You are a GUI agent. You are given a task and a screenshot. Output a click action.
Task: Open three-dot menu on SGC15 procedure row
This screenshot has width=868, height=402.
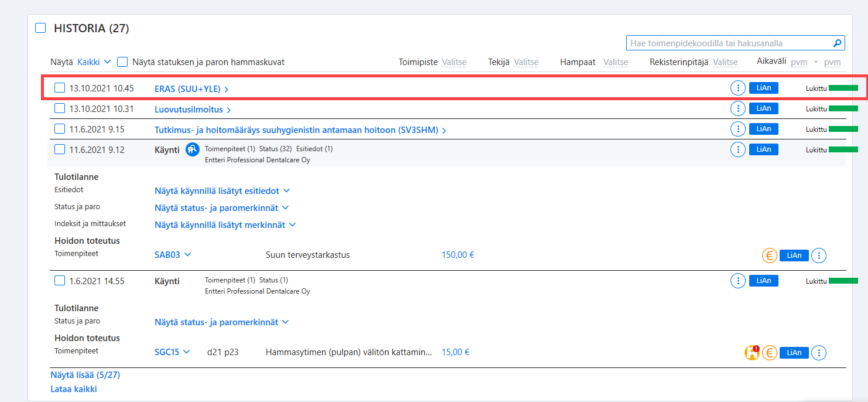(819, 353)
